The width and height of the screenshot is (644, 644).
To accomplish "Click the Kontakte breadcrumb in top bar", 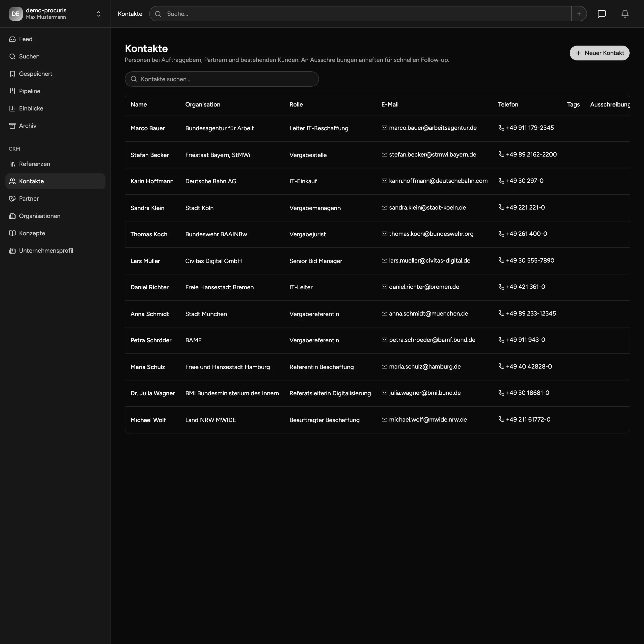I will (130, 14).
